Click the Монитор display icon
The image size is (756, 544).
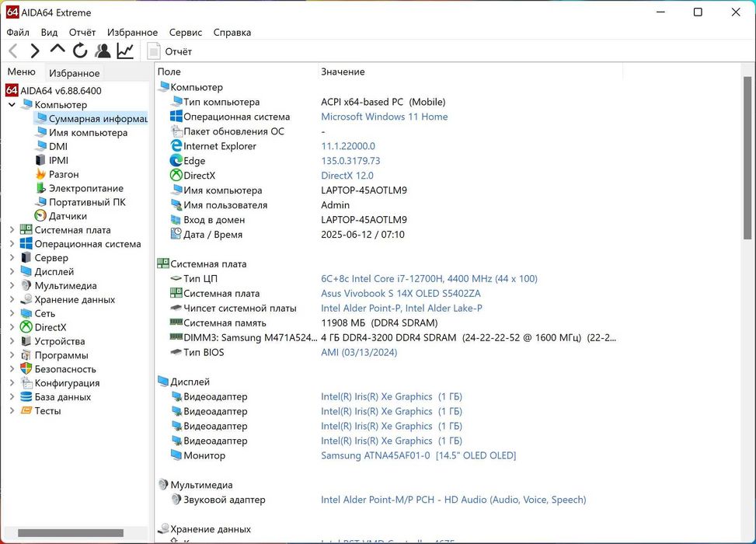click(x=176, y=455)
